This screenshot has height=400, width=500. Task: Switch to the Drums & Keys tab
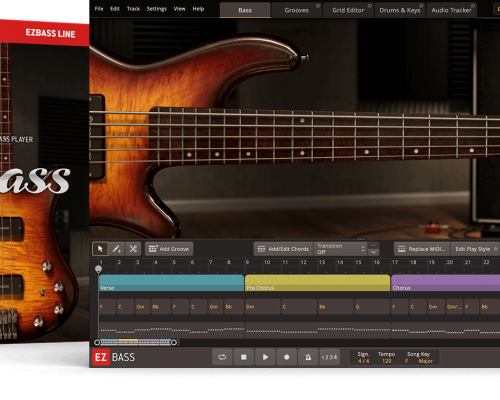click(400, 10)
